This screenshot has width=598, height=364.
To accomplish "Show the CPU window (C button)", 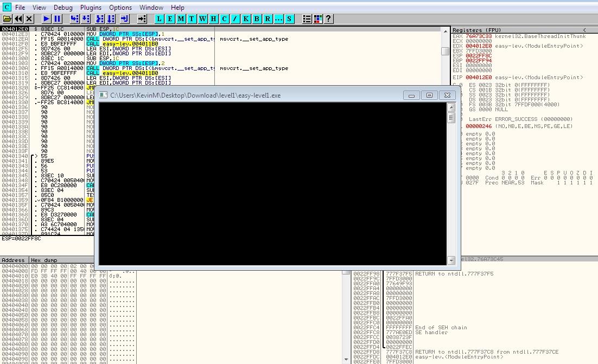I will 225,18.
